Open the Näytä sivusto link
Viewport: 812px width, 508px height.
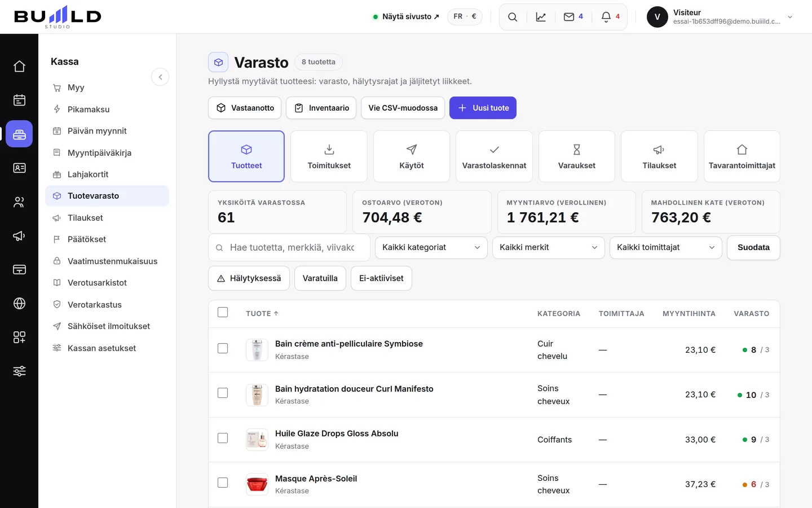pos(406,16)
